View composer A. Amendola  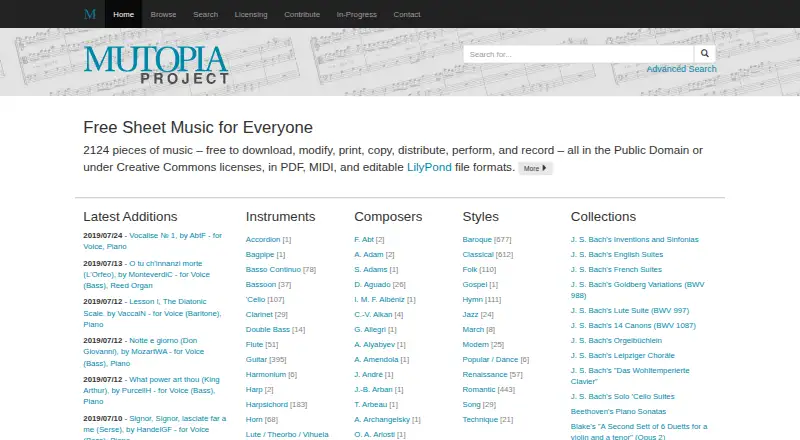click(377, 359)
